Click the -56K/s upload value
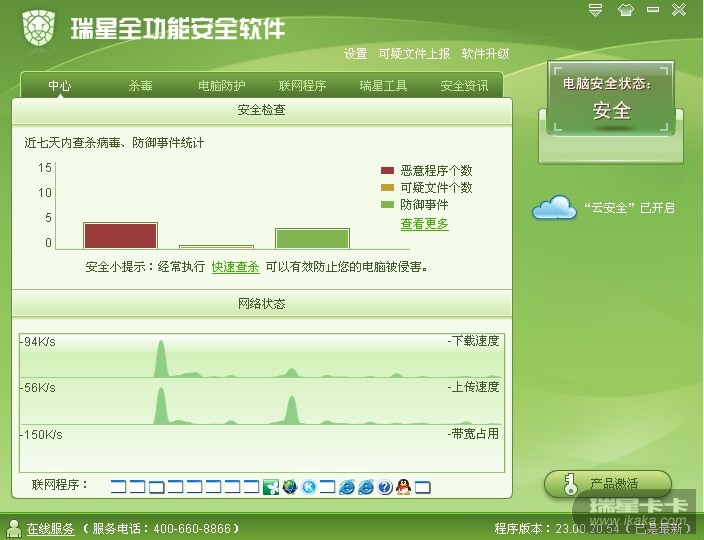Image resolution: width=704 pixels, height=540 pixels. 38,388
